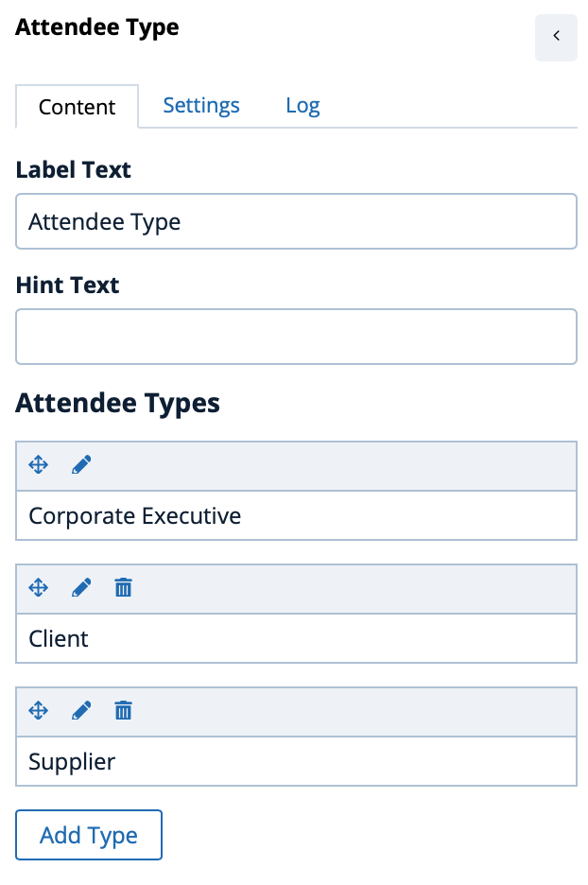Click the Attendee Type panel title
This screenshot has height=885, width=588.
click(96, 27)
